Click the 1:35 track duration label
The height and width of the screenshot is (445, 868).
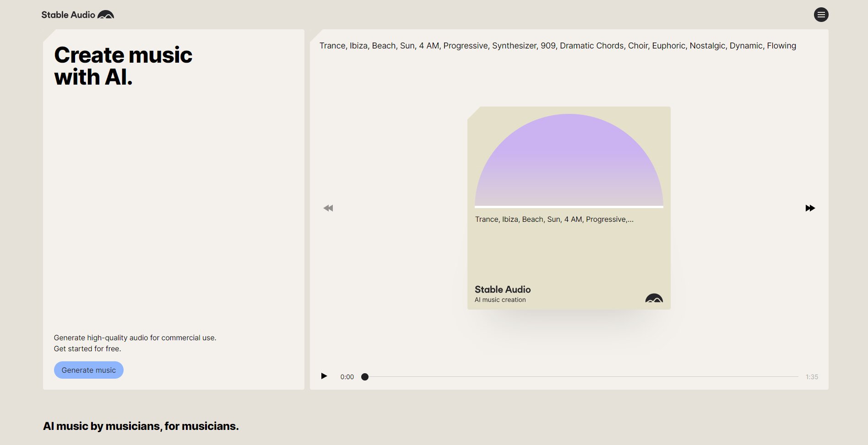812,377
